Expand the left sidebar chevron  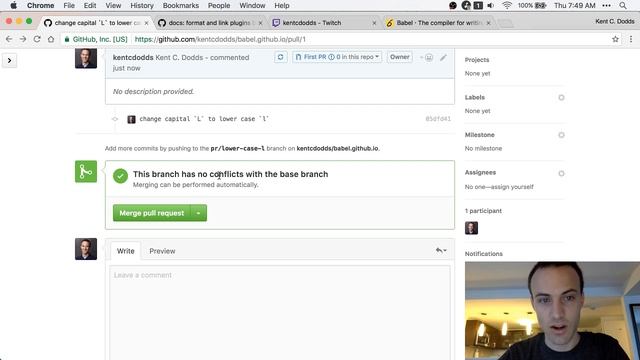point(9,60)
